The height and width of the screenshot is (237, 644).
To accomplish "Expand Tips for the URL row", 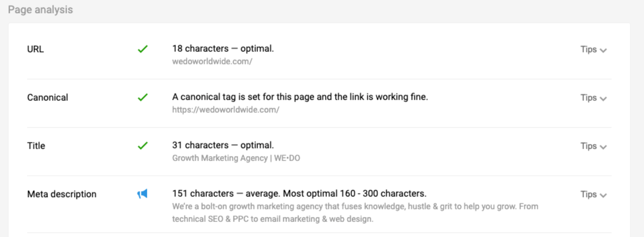I will pos(593,49).
